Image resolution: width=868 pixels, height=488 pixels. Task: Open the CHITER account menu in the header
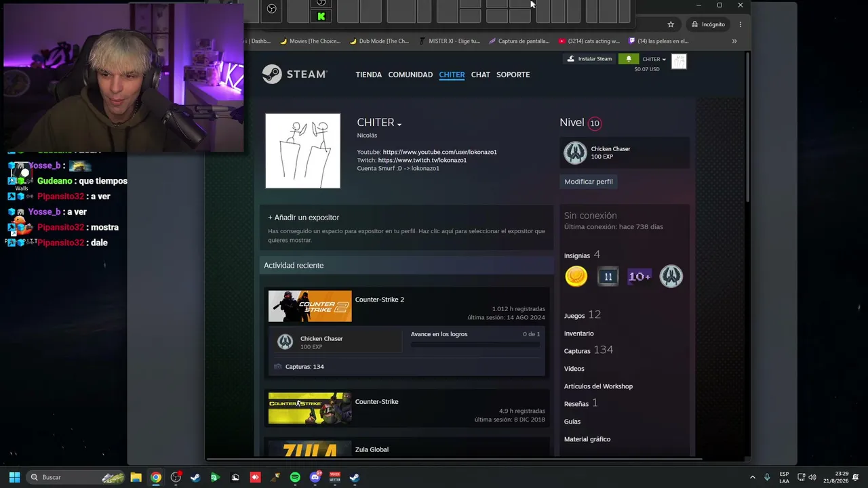[654, 59]
